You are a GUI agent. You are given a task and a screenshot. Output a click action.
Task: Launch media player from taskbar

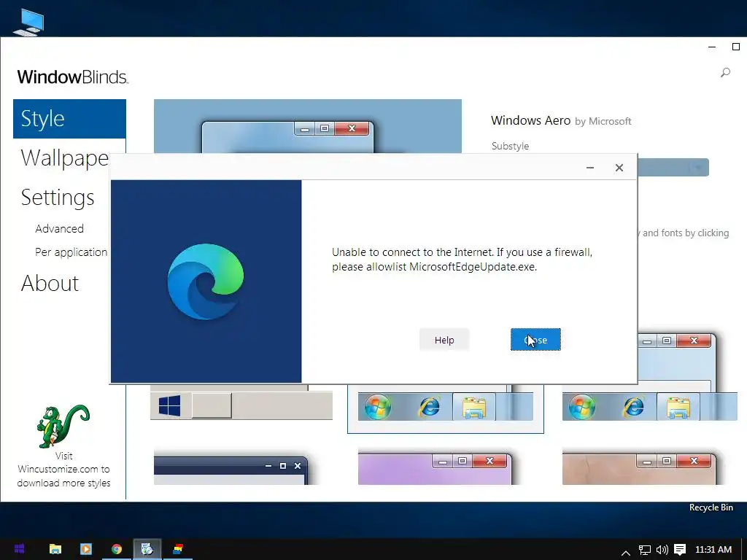click(x=86, y=549)
